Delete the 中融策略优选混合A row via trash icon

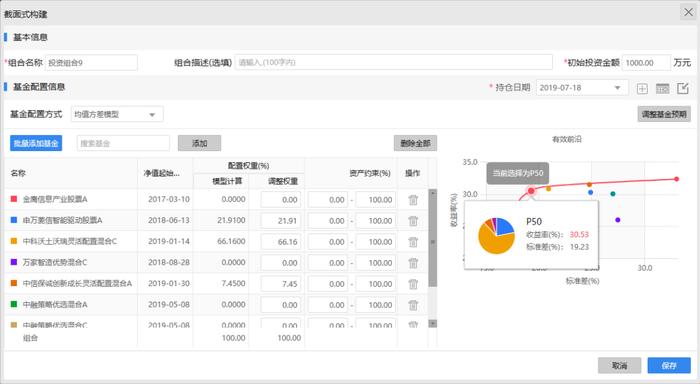(x=413, y=305)
